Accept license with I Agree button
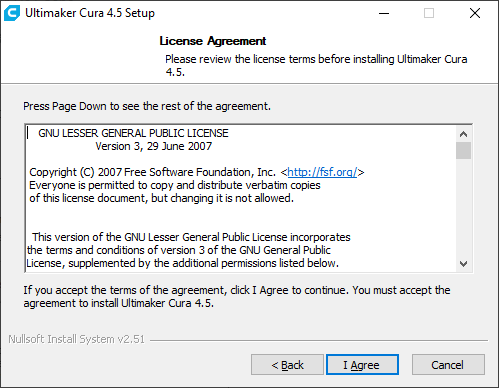Image resolution: width=499 pixels, height=388 pixels. point(362,365)
